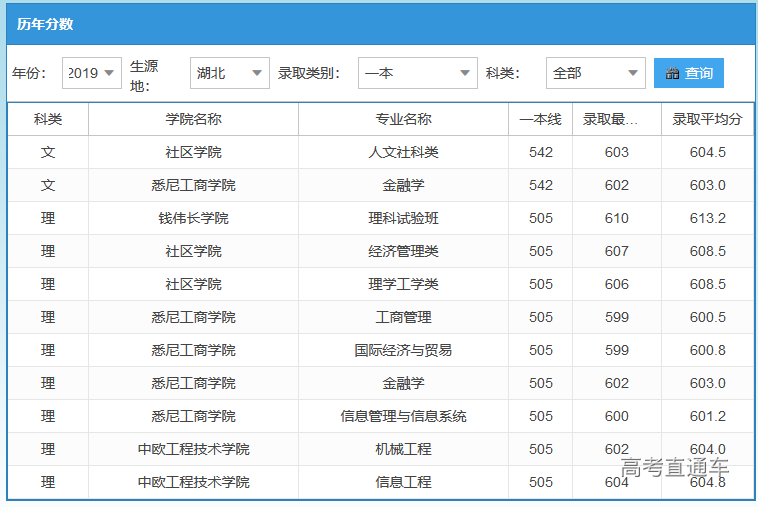Image resolution: width=758 pixels, height=507 pixels.
Task: Select the 613.2 average score cell
Action: coord(707,218)
